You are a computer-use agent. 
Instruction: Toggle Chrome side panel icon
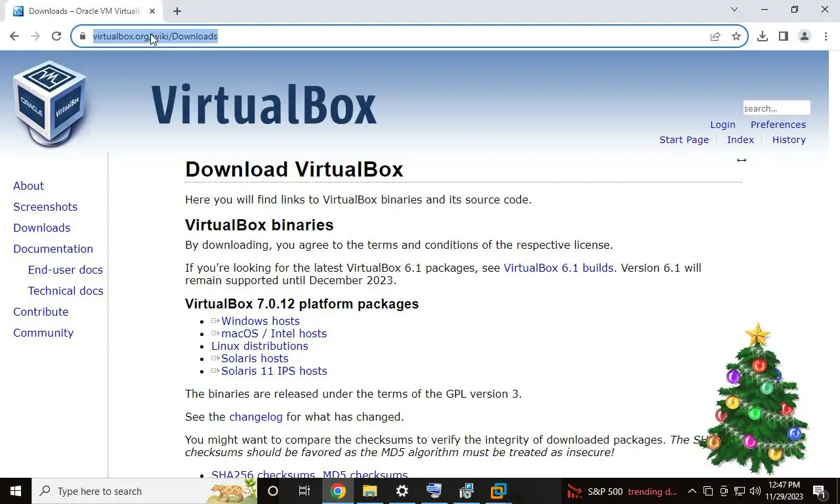point(784,36)
